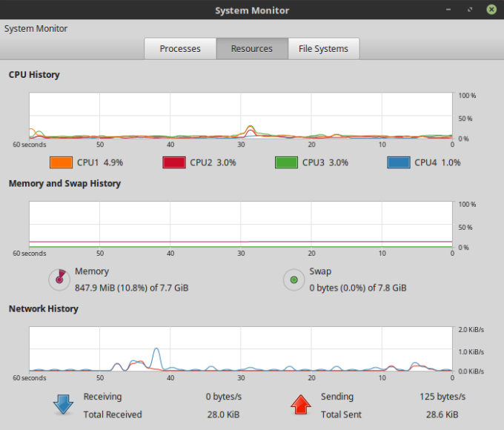Click the Memory pie chart color icon
Screen dimensions: 504x430
pyautogui.click(x=59, y=279)
